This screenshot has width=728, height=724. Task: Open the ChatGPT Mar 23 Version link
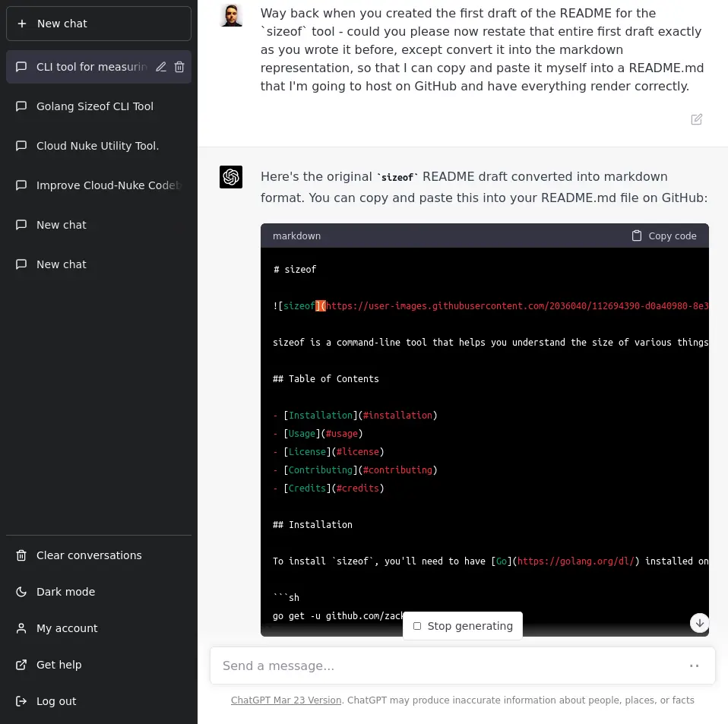coord(286,700)
